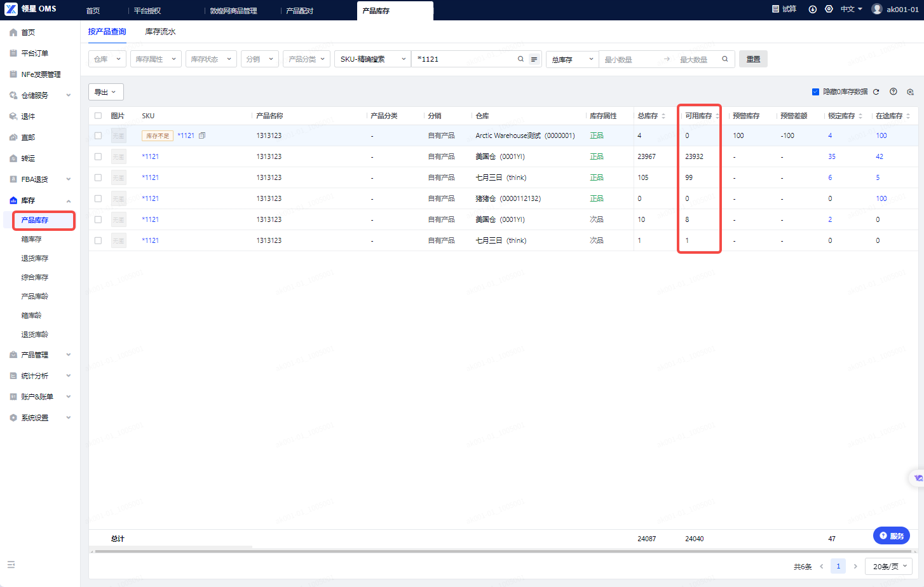The width and height of the screenshot is (924, 587).
Task: Open 箱库存 in the sidebar menu
Action: pyautogui.click(x=31, y=239)
